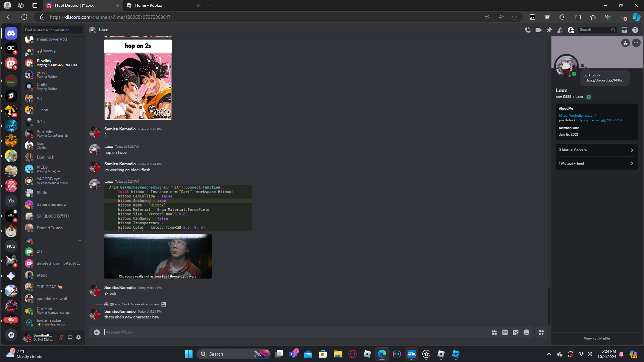Go back to previous page
The image size is (644, 362).
[x=9, y=17]
